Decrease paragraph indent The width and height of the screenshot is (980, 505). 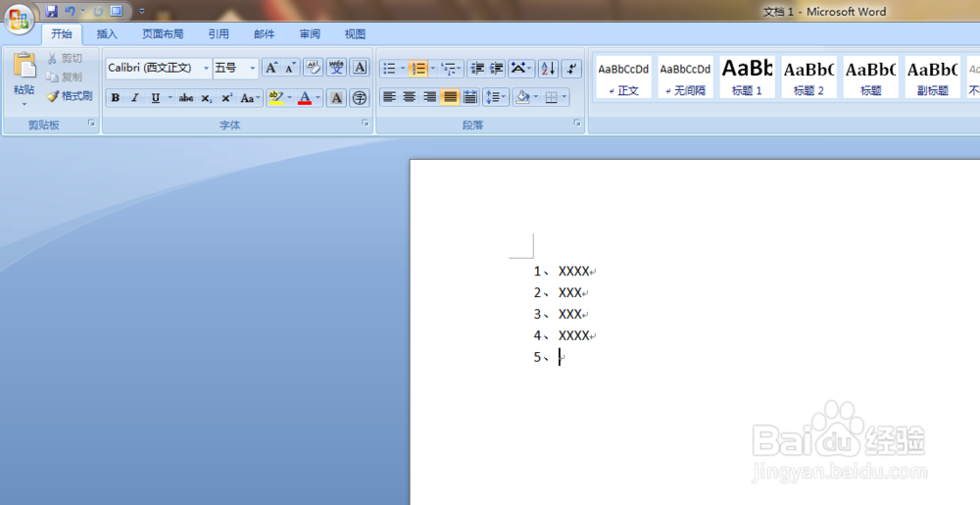click(x=477, y=68)
